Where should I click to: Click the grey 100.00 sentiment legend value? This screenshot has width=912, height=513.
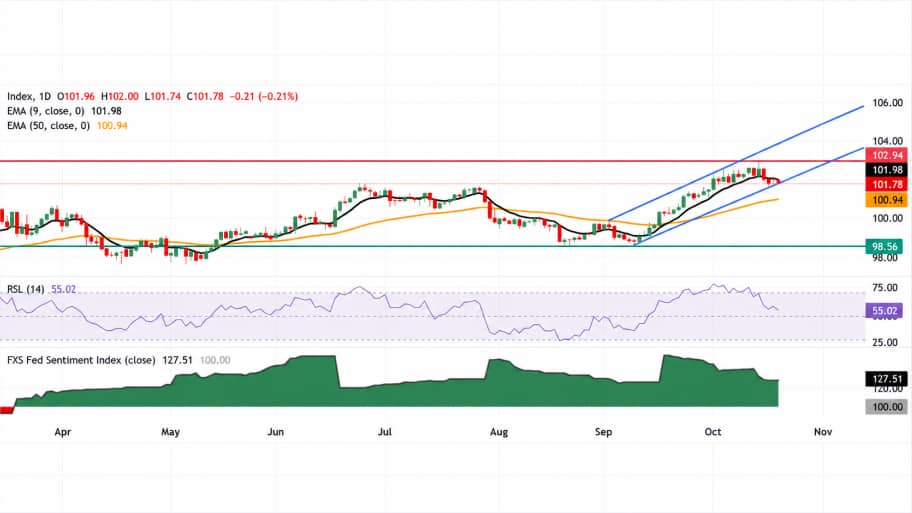click(215, 360)
